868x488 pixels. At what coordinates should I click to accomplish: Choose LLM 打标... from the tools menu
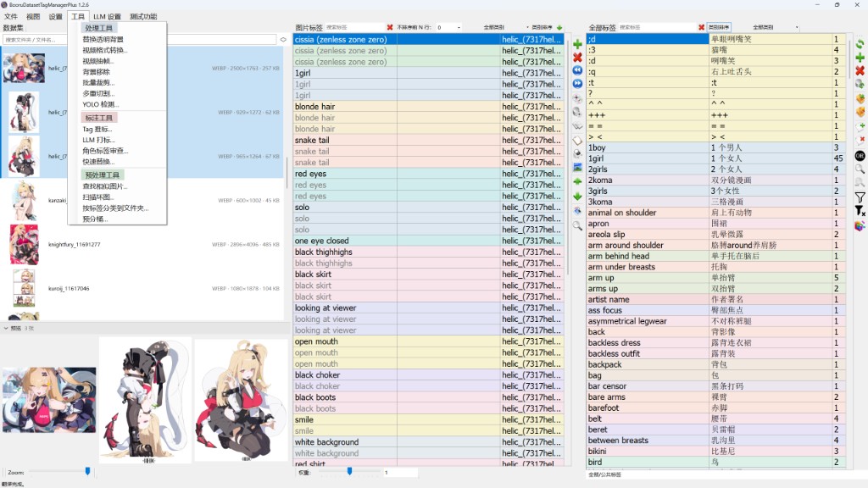click(x=98, y=140)
